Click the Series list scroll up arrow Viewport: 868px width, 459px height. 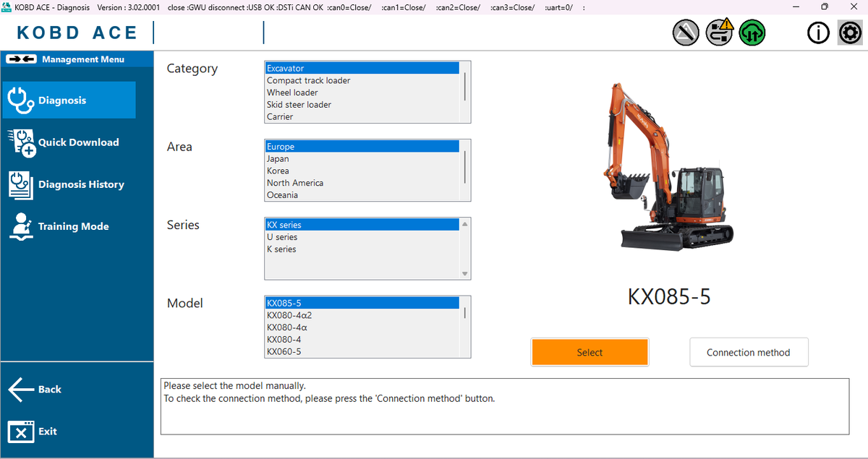click(465, 224)
